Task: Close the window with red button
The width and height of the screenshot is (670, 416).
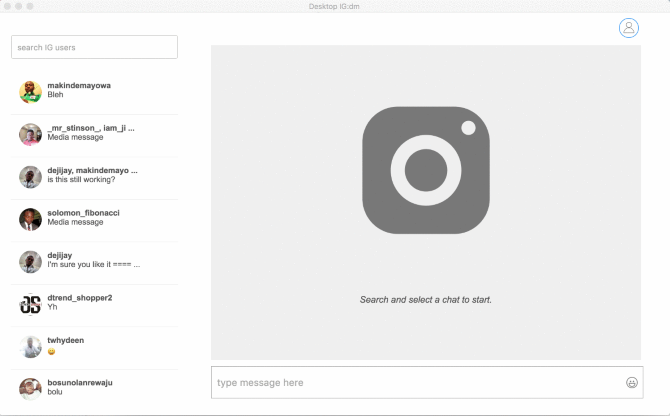Action: click(7, 6)
